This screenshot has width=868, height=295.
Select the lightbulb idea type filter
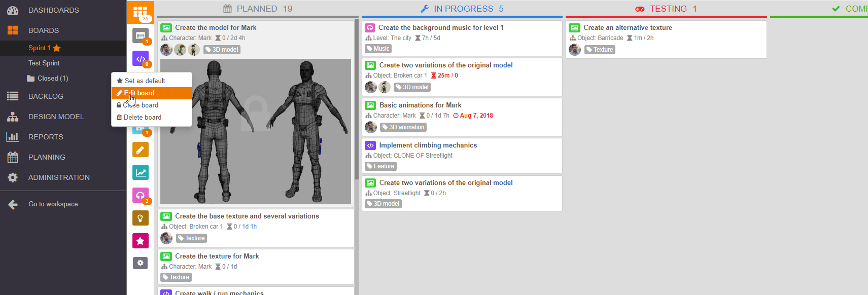click(140, 218)
